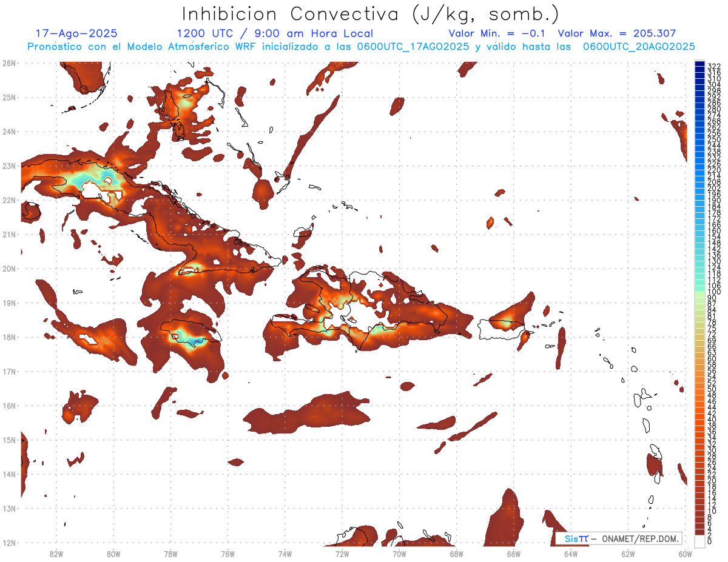Select the 66W longitude axis label

tap(513, 554)
